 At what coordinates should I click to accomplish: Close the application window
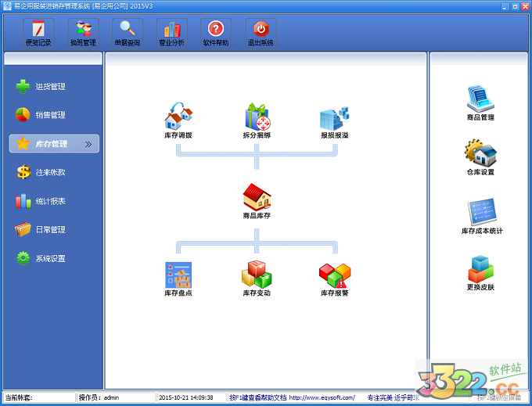525,6
